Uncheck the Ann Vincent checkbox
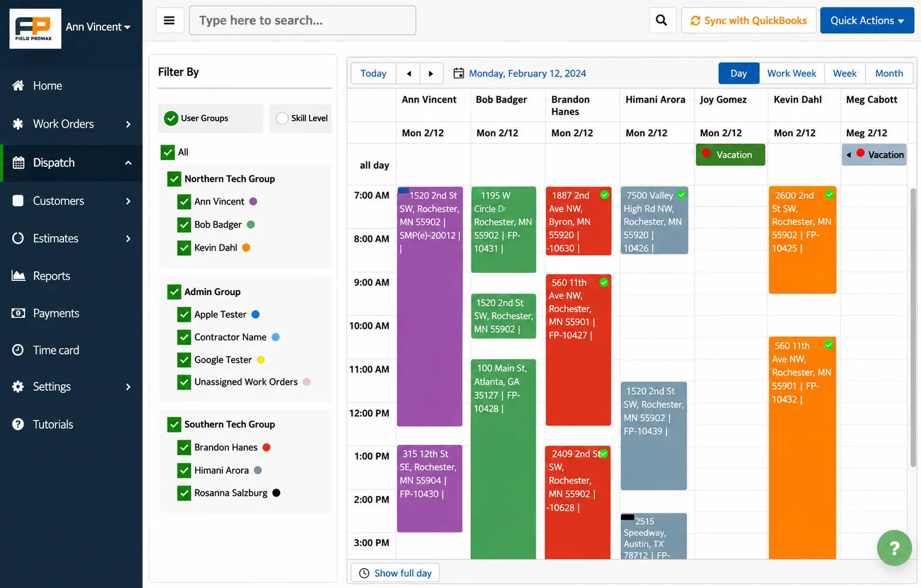The height and width of the screenshot is (588, 921). (x=184, y=202)
